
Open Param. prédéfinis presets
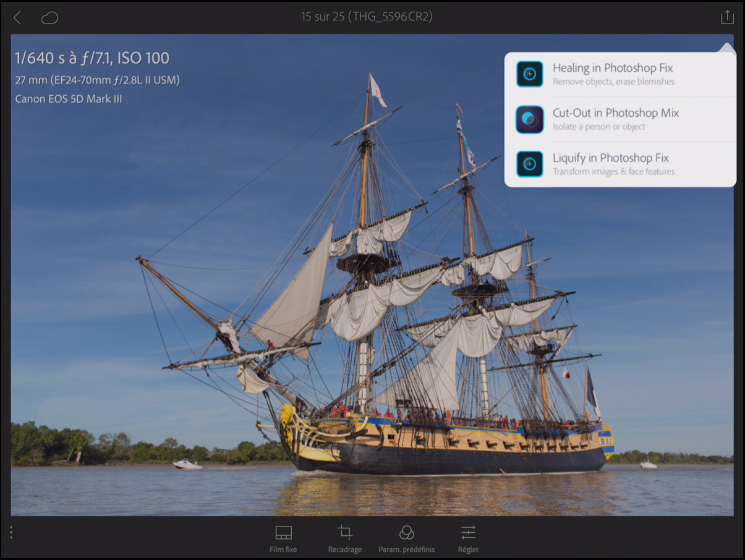pos(406,539)
